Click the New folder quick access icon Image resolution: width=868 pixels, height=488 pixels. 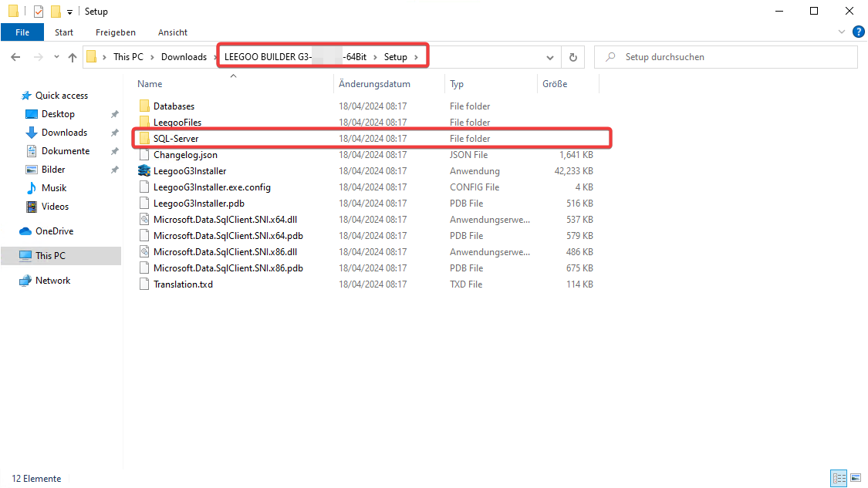point(56,11)
